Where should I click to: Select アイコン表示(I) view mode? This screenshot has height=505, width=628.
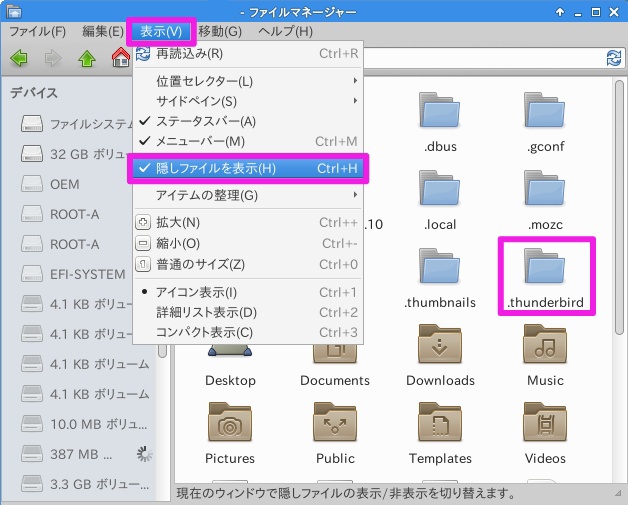(248, 292)
